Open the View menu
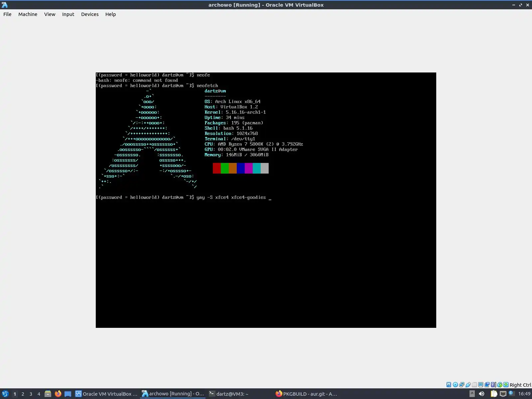532x399 pixels. click(50, 14)
